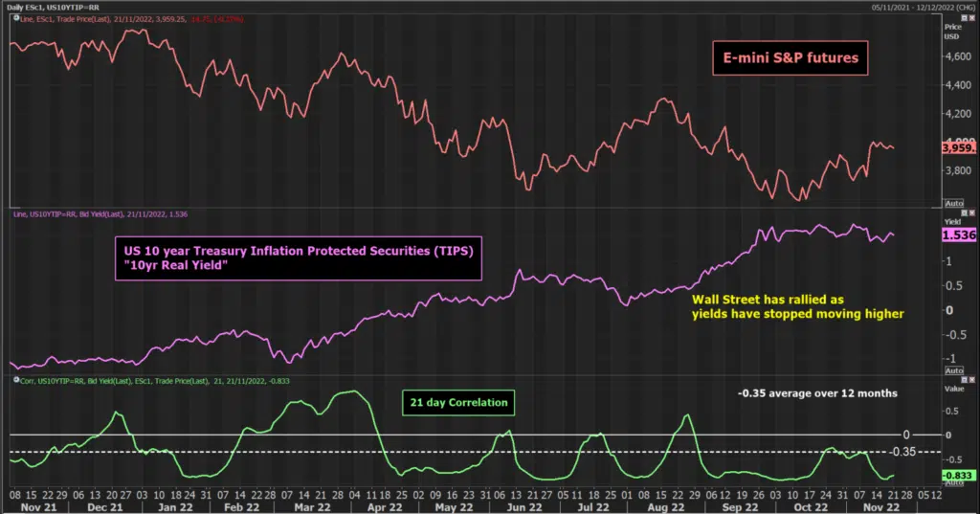Open the correlation series settings icon
Screen dimensions: 980x514
pyautogui.click(x=16, y=380)
